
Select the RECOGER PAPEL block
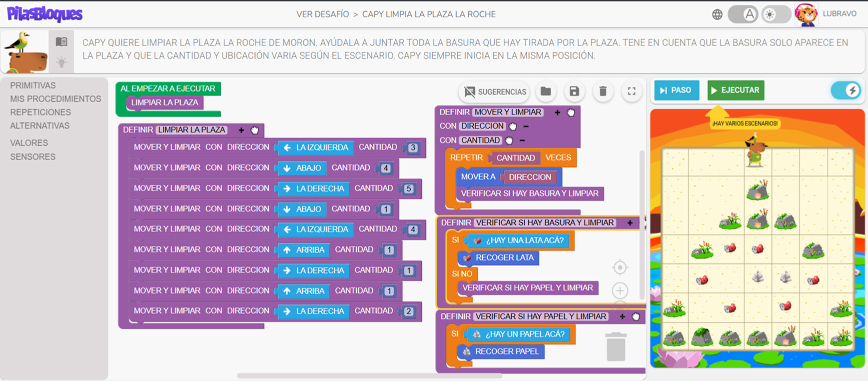[501, 352]
